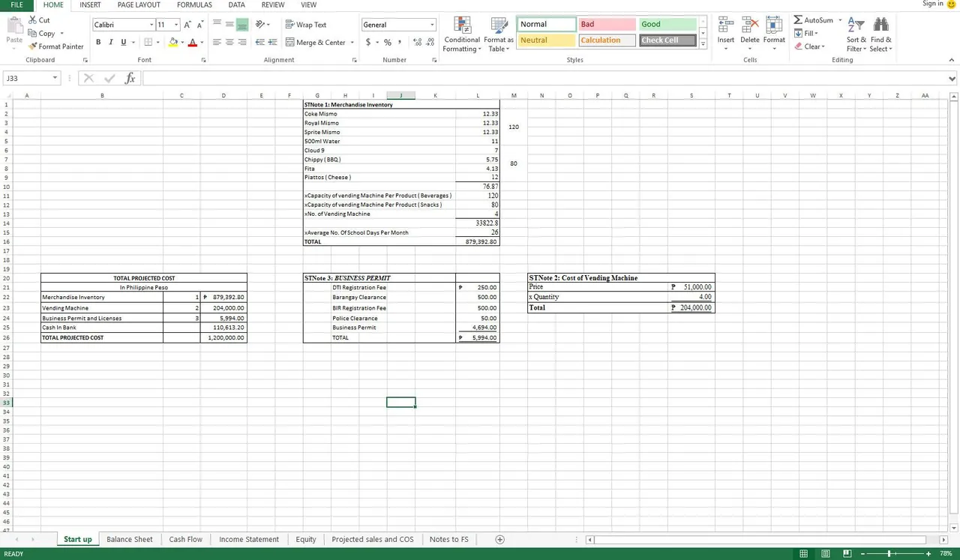Image resolution: width=960 pixels, height=560 pixels.
Task: Switch to the INSERT ribbon tab
Action: 90,4
